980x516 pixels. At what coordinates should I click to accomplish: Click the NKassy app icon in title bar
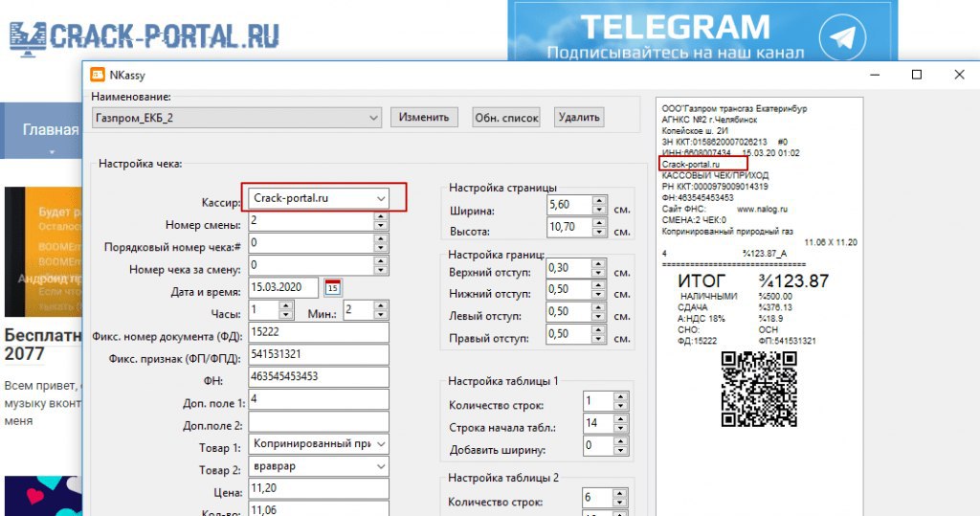98,75
